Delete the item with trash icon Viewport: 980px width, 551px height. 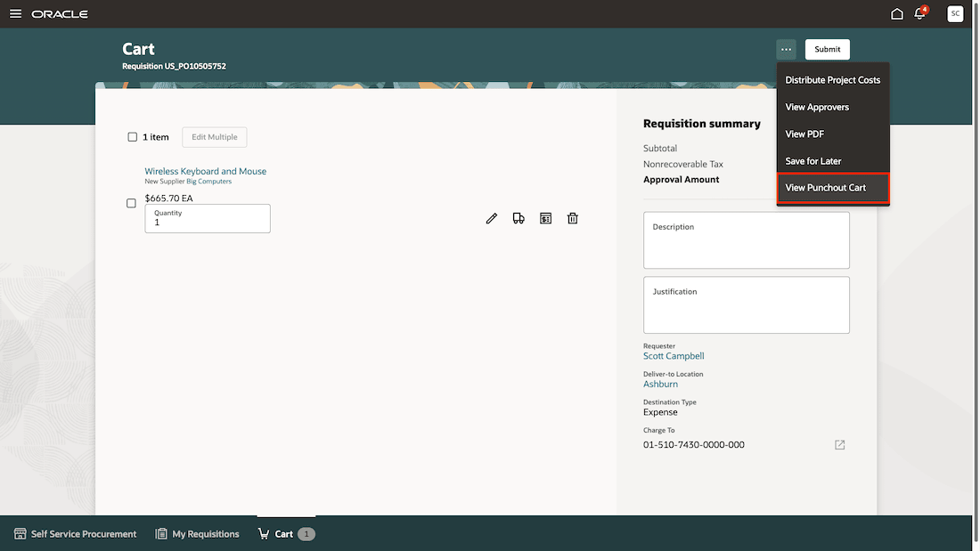click(x=573, y=219)
